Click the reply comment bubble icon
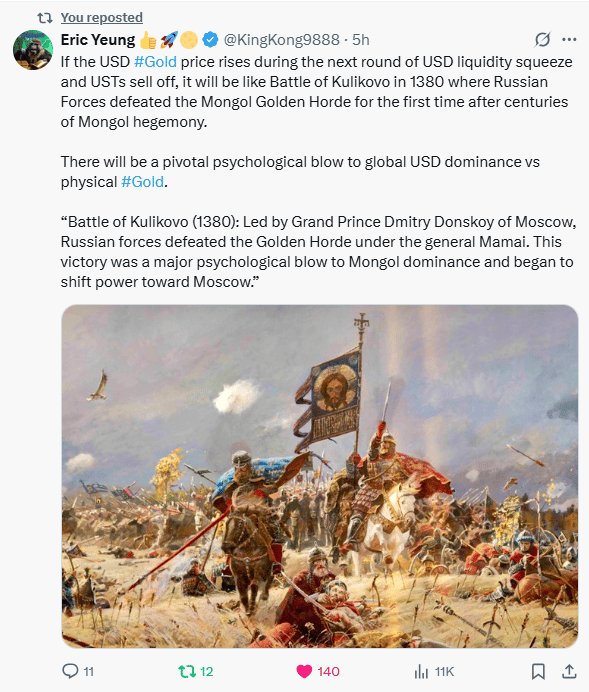 pyautogui.click(x=70, y=671)
